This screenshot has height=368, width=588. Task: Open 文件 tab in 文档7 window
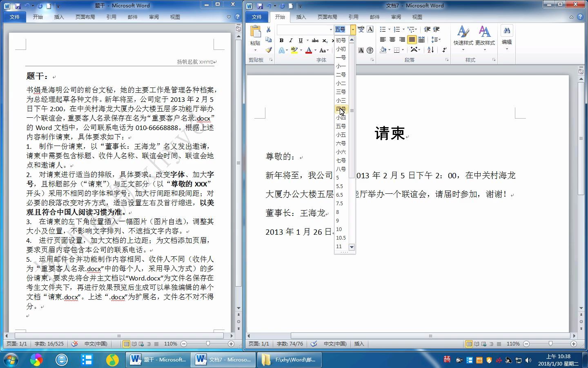[x=257, y=17]
